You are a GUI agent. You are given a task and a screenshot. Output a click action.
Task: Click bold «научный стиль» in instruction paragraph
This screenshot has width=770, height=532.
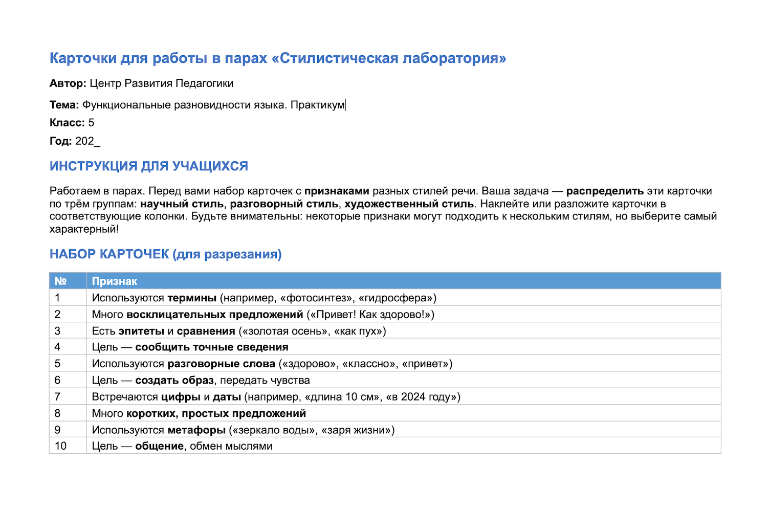pyautogui.click(x=182, y=204)
